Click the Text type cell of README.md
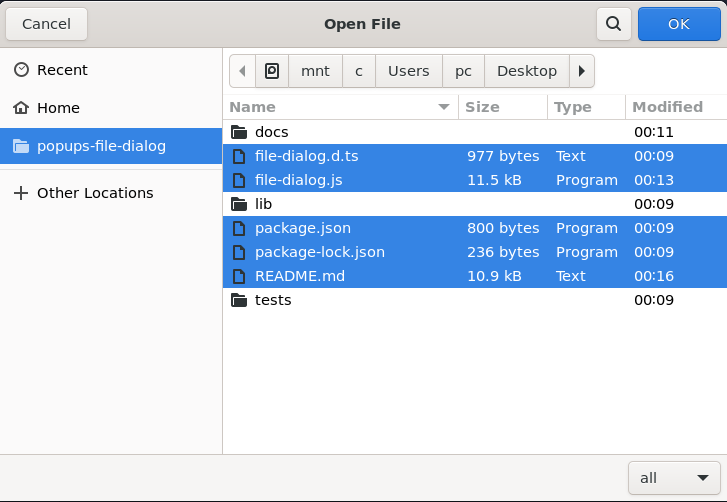This screenshot has width=727, height=502. point(571,276)
